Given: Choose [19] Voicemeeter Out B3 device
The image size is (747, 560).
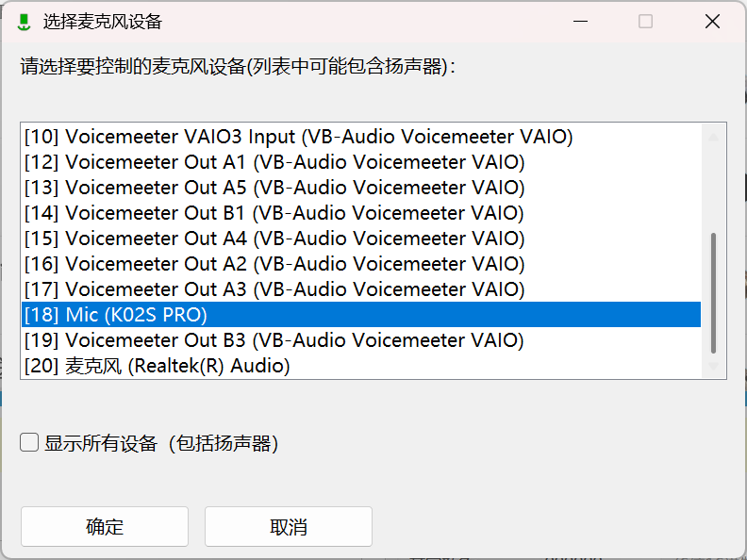Looking at the screenshot, I should pyautogui.click(x=361, y=340).
